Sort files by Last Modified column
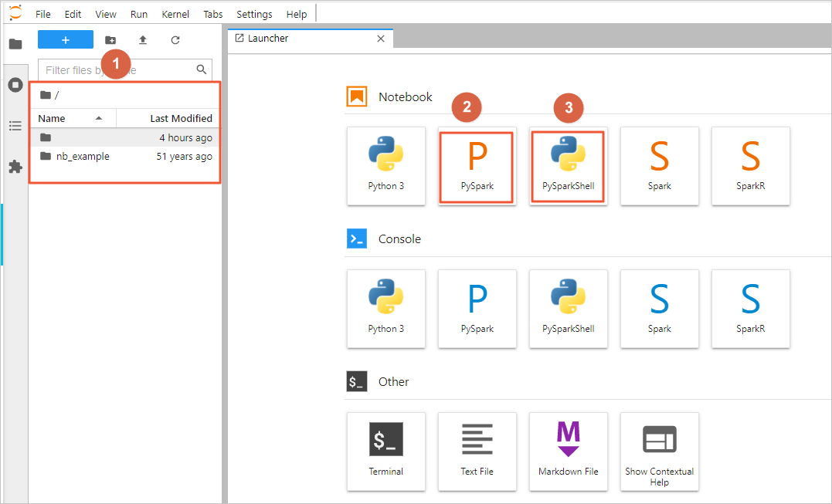 click(168, 118)
